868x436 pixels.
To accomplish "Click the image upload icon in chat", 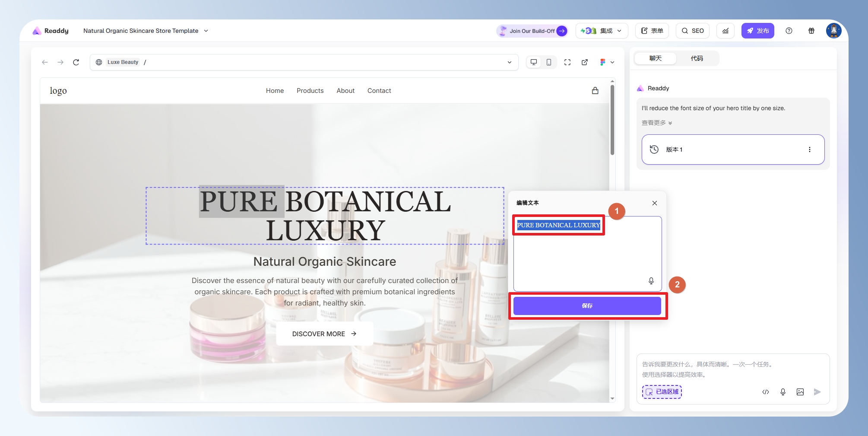I will pos(800,392).
